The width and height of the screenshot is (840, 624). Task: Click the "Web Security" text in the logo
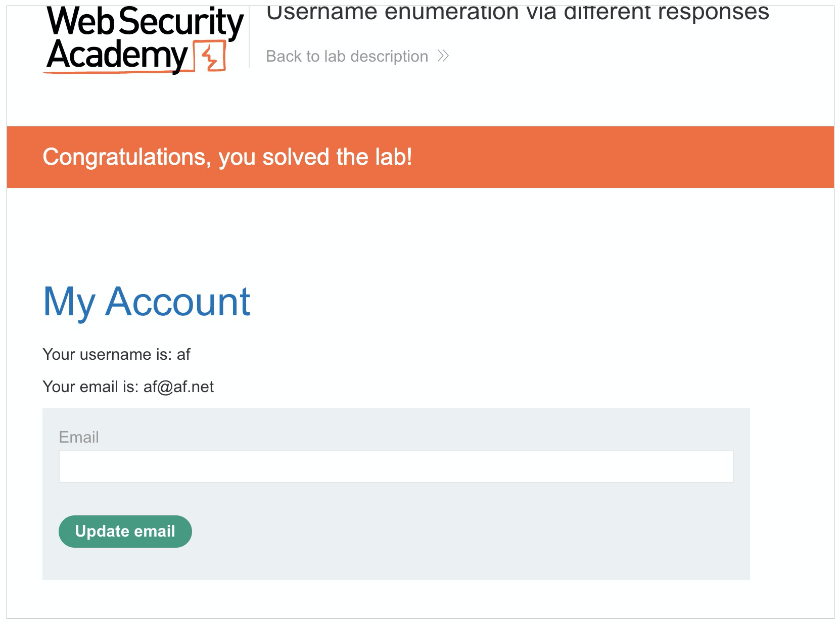point(145,22)
